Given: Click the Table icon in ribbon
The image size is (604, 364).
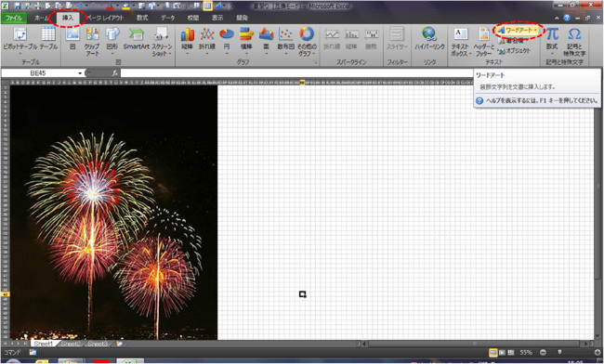Looking at the screenshot, I should (x=48, y=39).
